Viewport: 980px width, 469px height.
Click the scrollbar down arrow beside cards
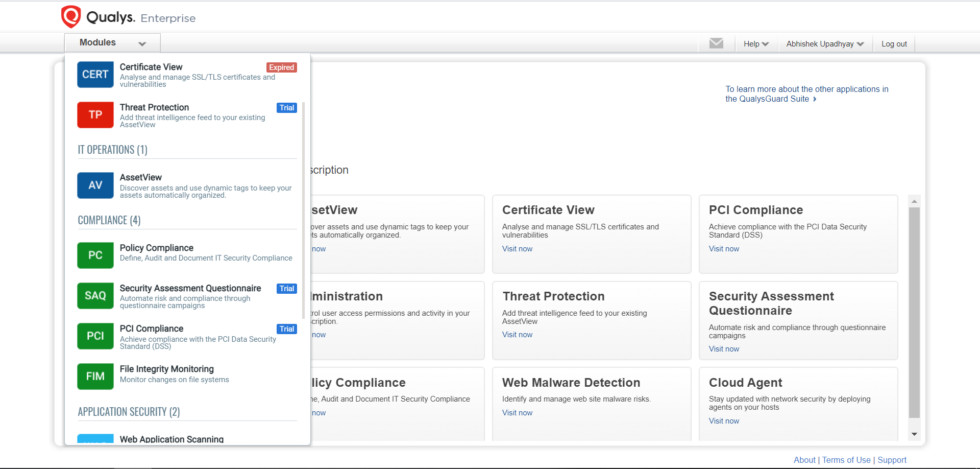914,434
